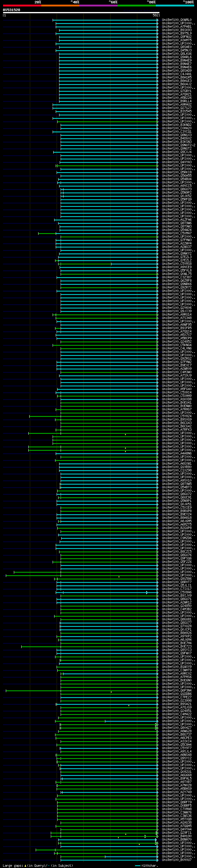Image resolution: width=197 pixels, height=868 pixels.
Task: Select hit UniRef100_Q9CXJ4
Action: click(177, 152)
